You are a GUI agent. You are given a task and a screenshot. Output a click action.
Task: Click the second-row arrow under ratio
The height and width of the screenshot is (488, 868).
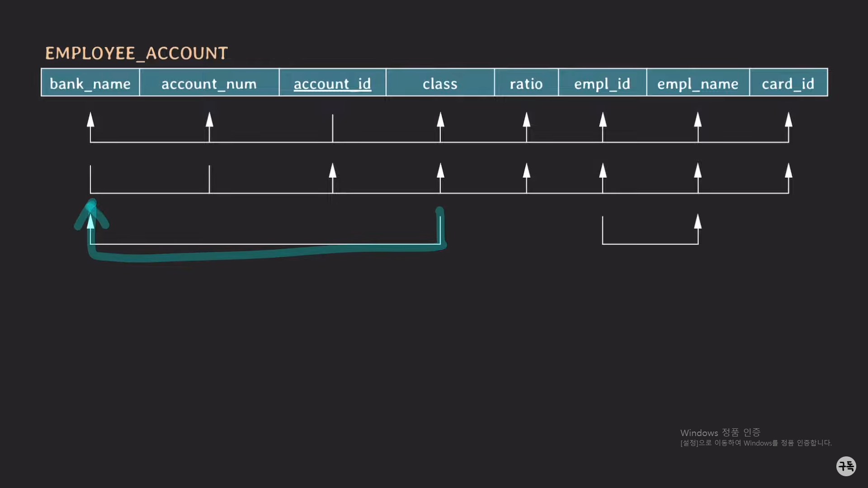(527, 171)
